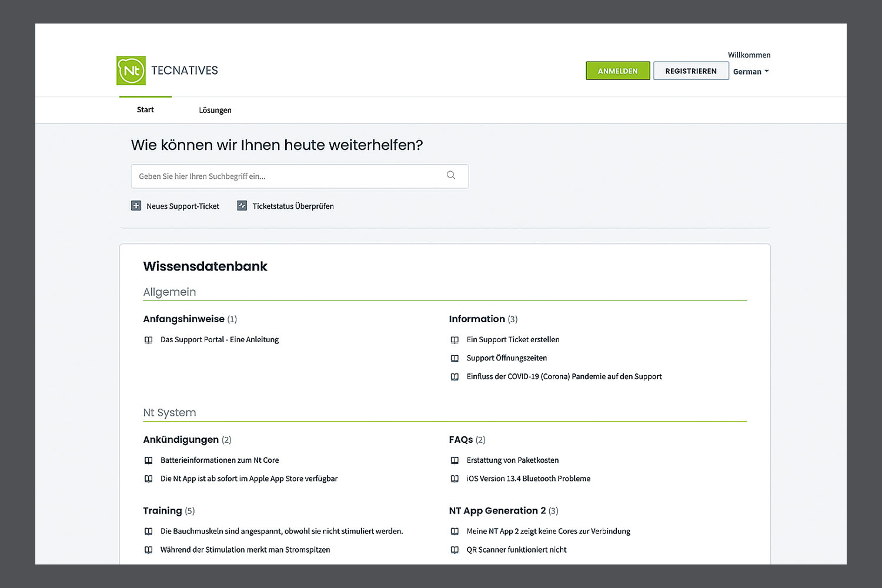Open article Das Support Portal - Eine Anleitung
882x588 pixels.
point(220,340)
